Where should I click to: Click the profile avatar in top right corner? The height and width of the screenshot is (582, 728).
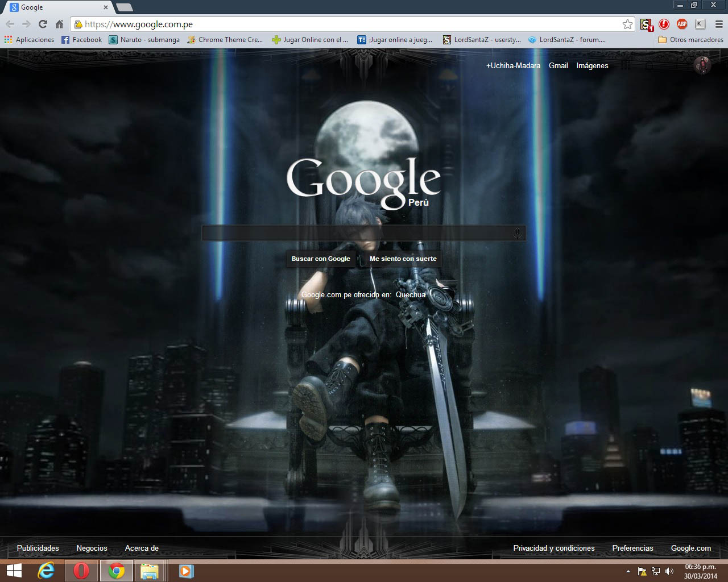pyautogui.click(x=702, y=65)
